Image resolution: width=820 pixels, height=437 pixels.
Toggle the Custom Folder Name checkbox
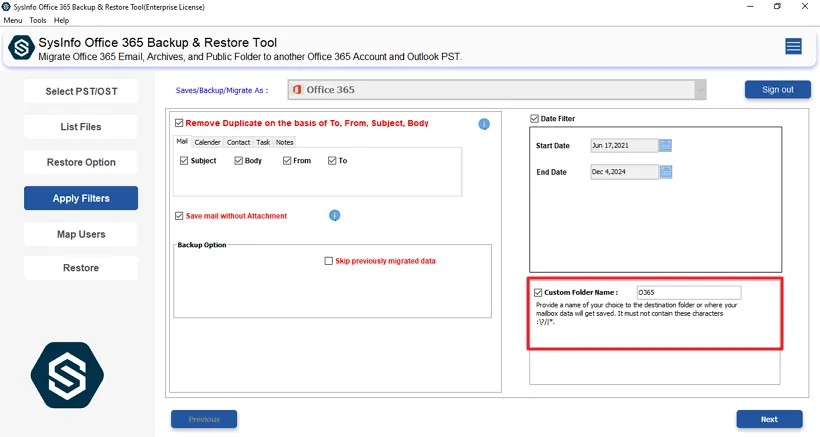[x=538, y=292]
